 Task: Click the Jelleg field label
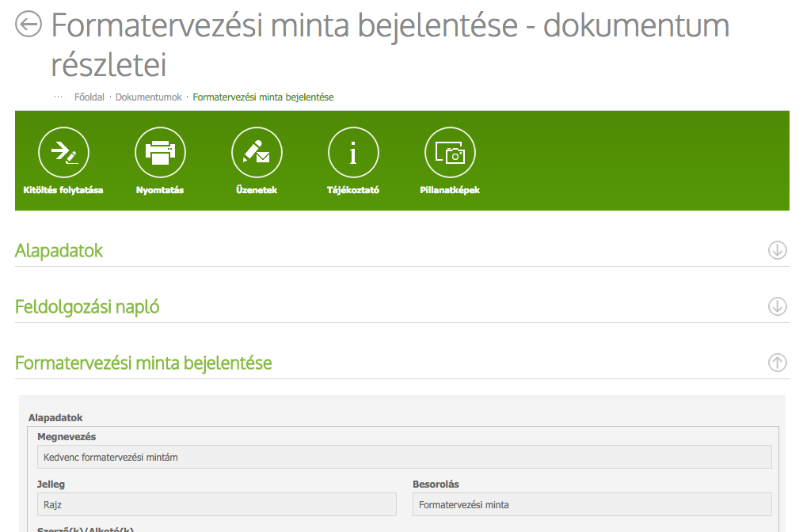tap(51, 484)
